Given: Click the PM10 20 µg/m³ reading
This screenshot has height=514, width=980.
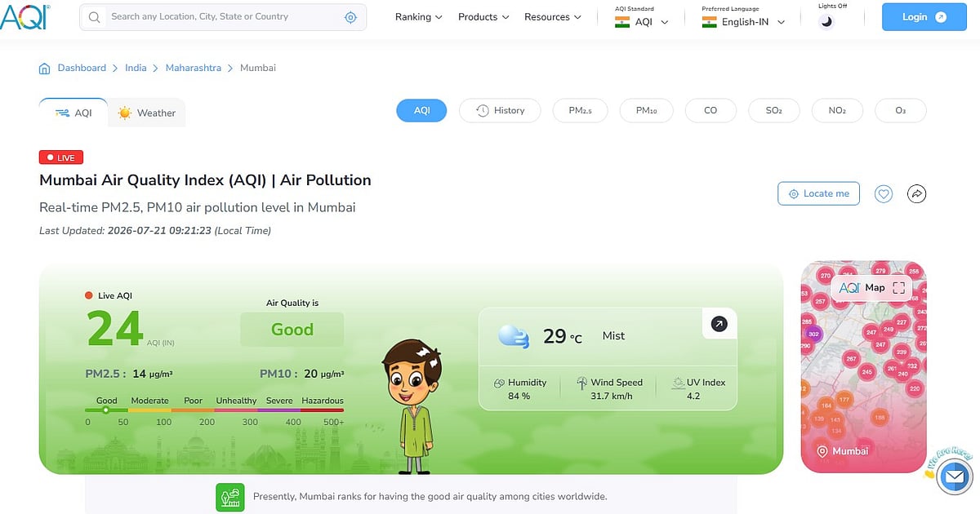Looking at the screenshot, I should pyautogui.click(x=301, y=374).
